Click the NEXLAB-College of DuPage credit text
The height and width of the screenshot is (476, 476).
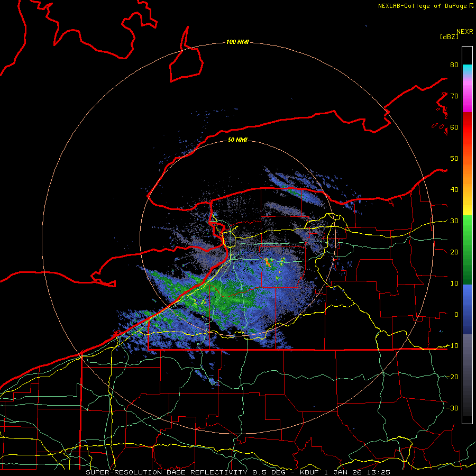click(425, 6)
